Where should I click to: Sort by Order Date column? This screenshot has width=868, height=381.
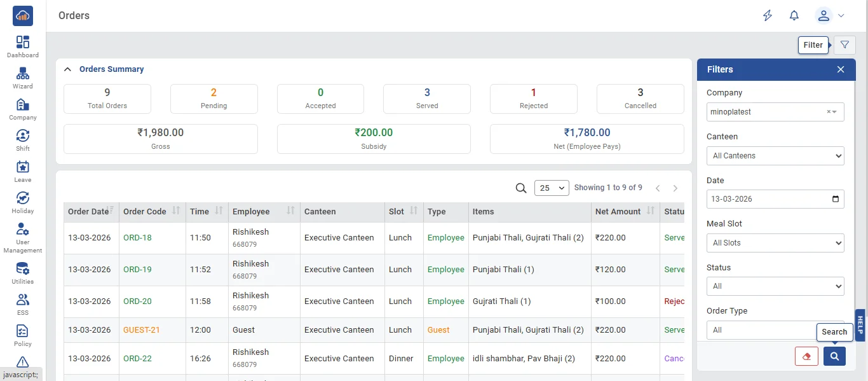(x=92, y=212)
